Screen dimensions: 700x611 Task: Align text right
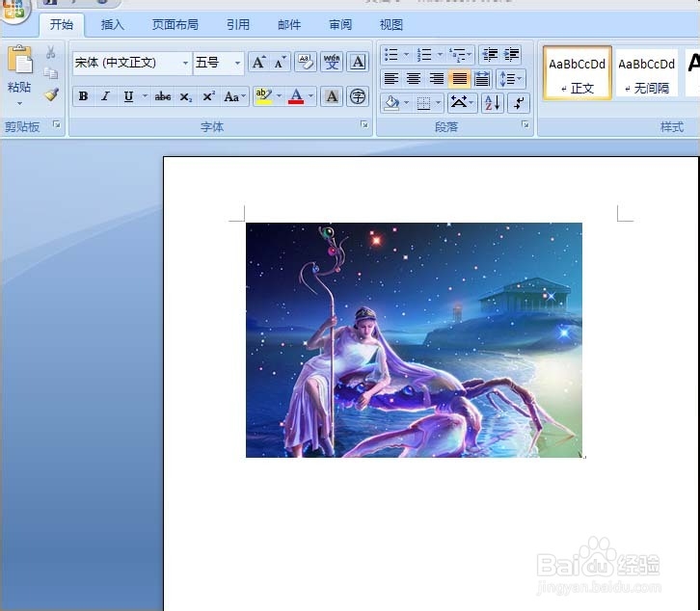(x=436, y=79)
